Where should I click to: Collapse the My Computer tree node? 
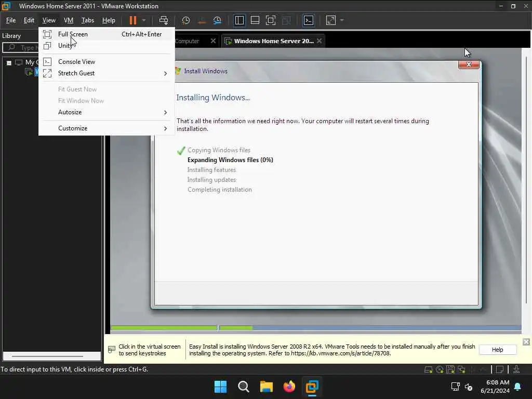9,63
